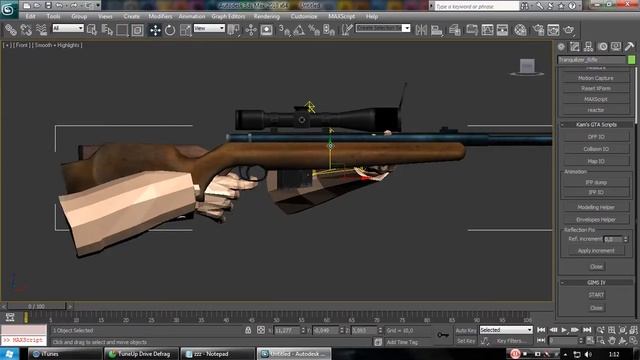Screen dimensions: 640x360
Task: Click the Bind to Space Warp icon
Action: 41,30
